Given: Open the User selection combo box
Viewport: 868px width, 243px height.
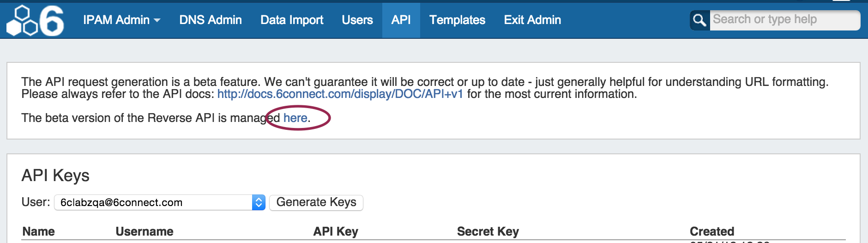Looking at the screenshot, I should pos(155,202).
